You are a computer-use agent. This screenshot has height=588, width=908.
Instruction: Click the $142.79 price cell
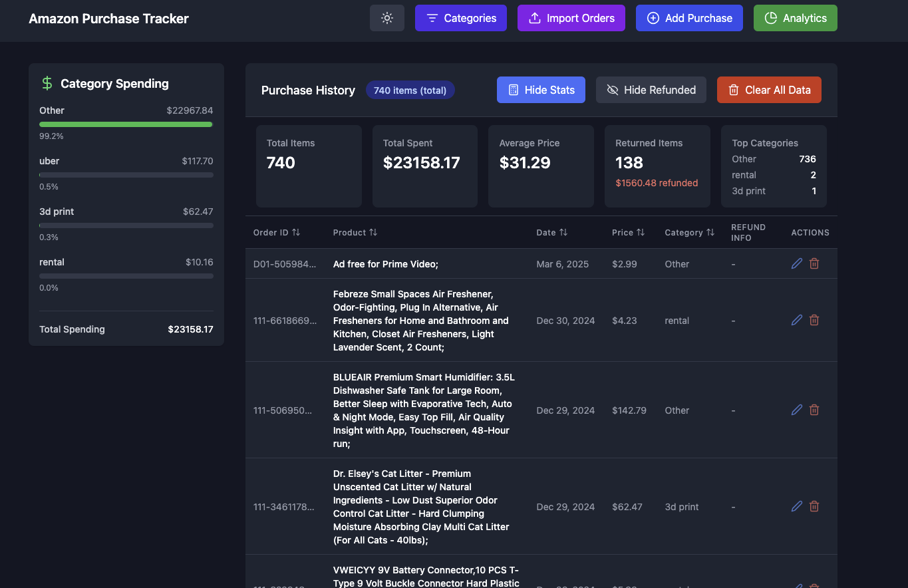click(x=629, y=410)
